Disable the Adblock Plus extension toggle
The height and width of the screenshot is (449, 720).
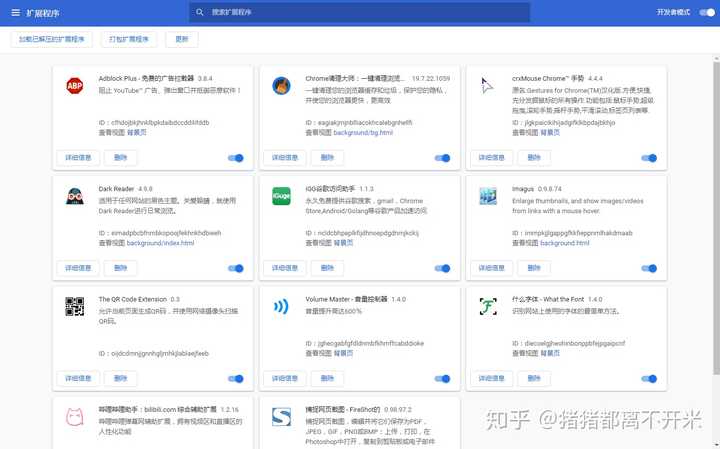click(x=236, y=158)
